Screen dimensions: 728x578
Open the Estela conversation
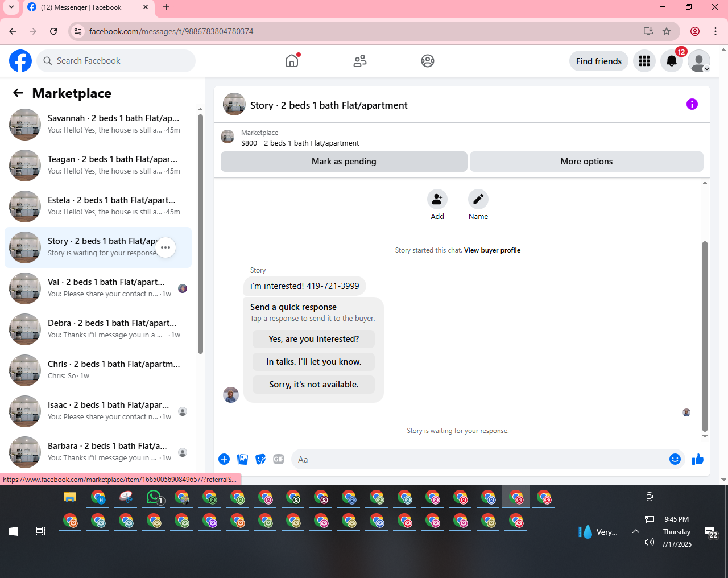pos(98,207)
